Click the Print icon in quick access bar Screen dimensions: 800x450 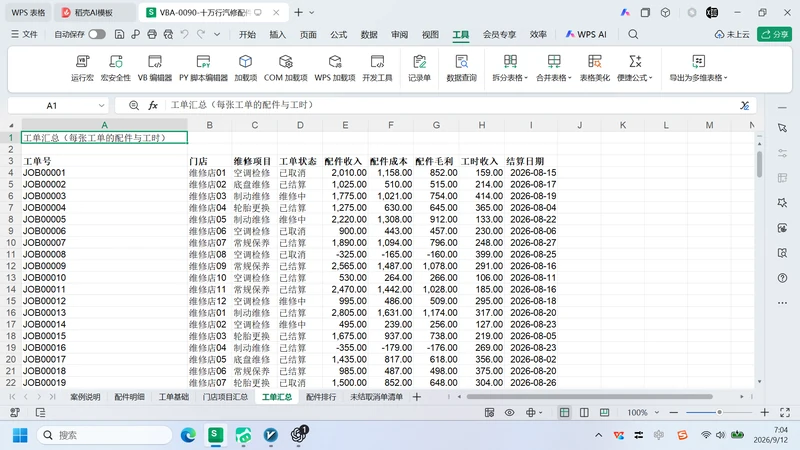click(x=152, y=34)
